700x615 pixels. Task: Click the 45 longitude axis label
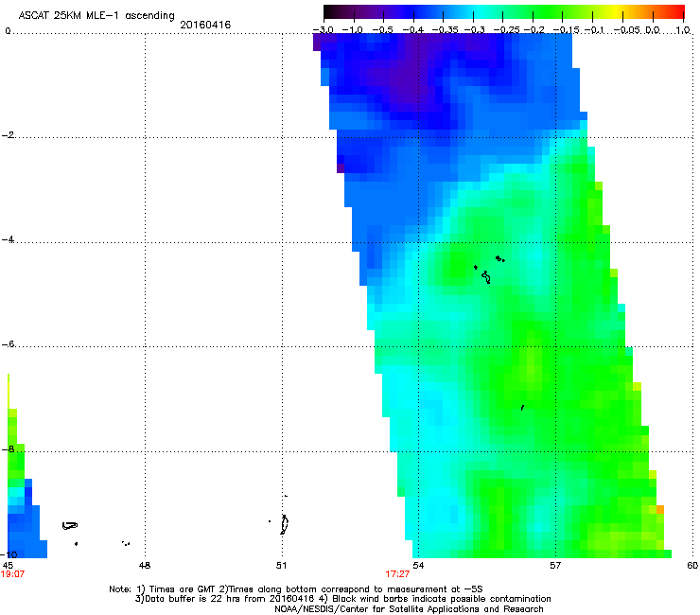[x=8, y=566]
